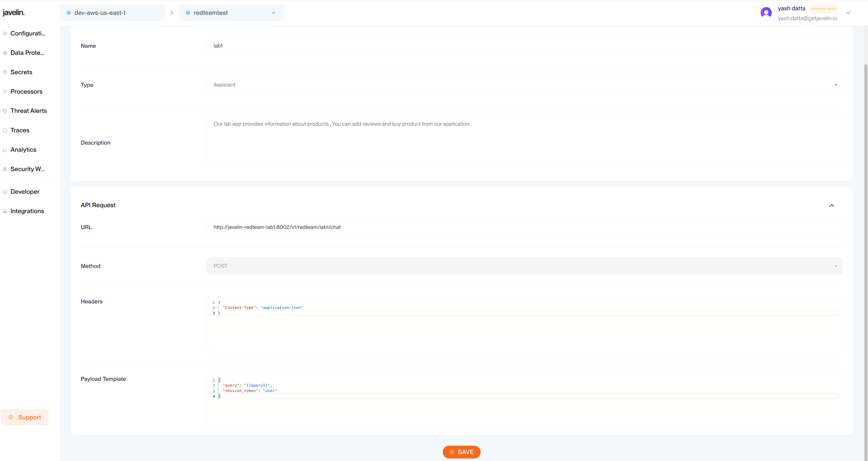Click the URL input field
Image resolution: width=868 pixels, height=461 pixels.
click(524, 227)
